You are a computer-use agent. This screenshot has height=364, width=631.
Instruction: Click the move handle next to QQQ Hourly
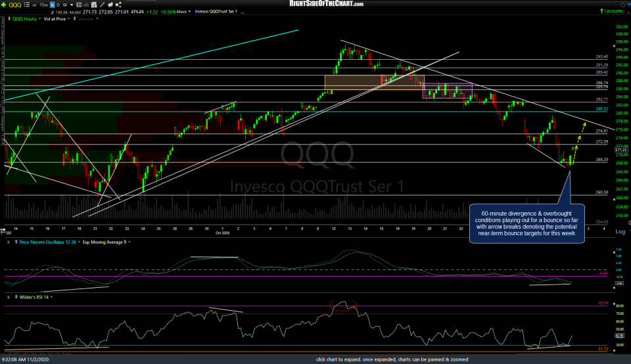9,19
